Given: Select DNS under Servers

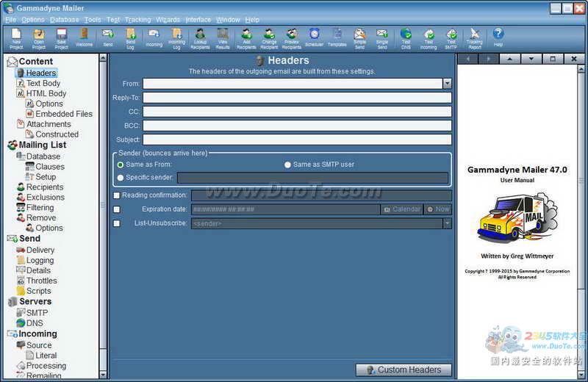Looking at the screenshot, I should [35, 323].
